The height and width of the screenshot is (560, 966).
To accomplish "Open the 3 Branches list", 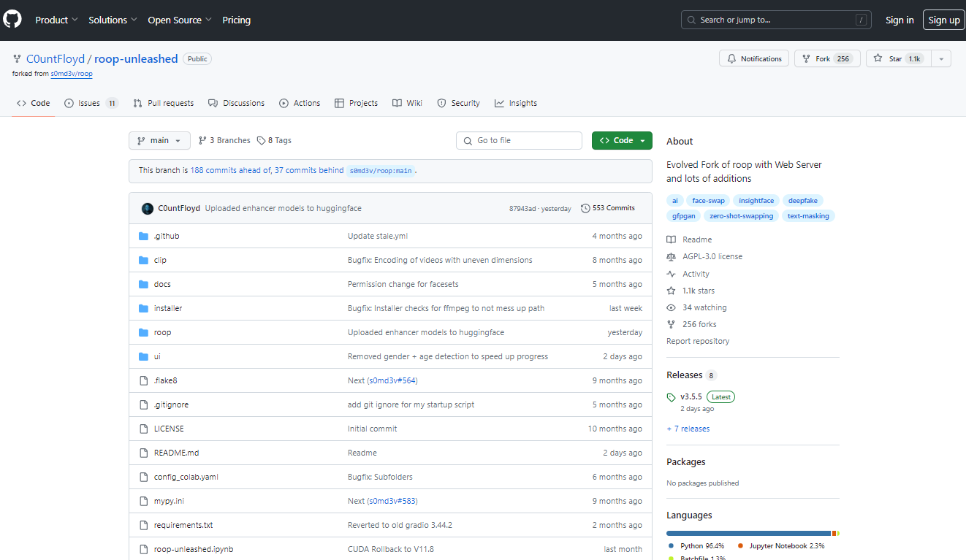I will [224, 141].
